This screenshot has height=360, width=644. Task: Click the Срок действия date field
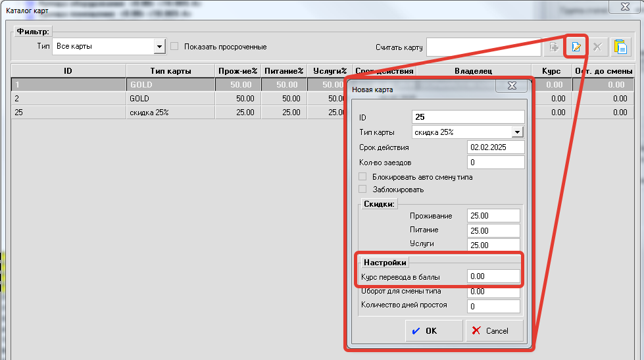coord(495,147)
